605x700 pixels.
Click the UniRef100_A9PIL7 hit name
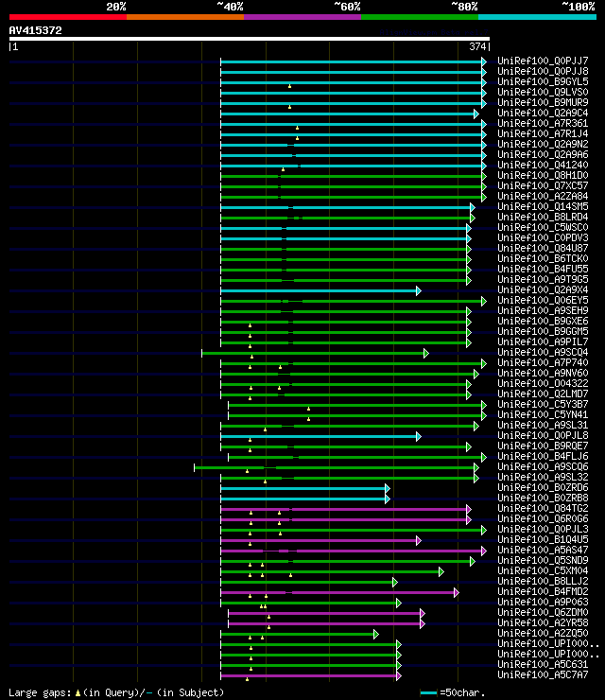pyautogui.click(x=543, y=342)
